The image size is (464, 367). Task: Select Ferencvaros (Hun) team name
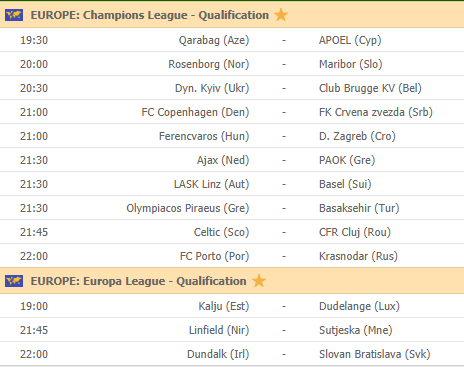pyautogui.click(x=204, y=136)
